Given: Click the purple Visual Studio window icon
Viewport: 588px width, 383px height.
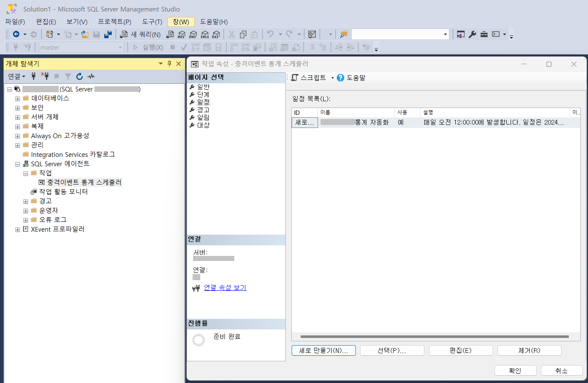Looking at the screenshot, I should pos(461,34).
